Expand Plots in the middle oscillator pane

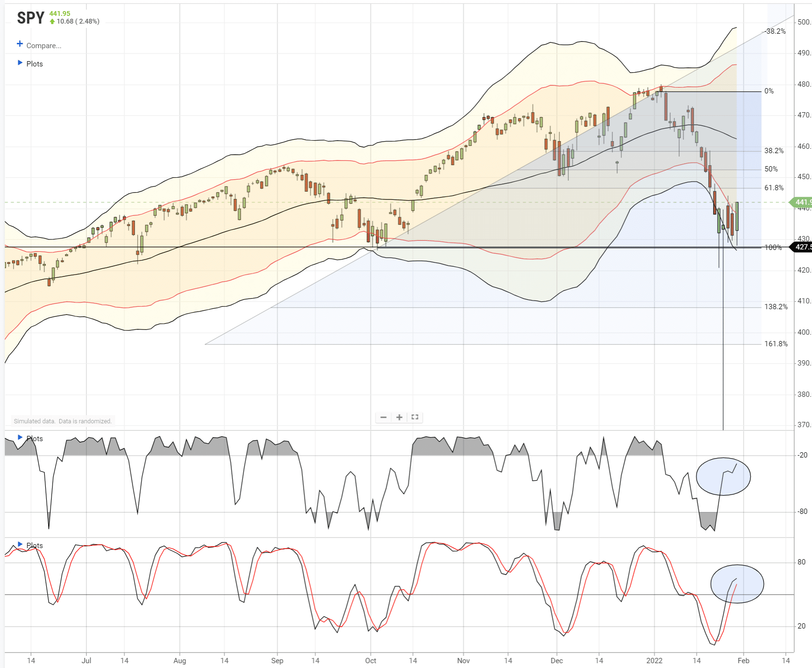tap(30, 438)
